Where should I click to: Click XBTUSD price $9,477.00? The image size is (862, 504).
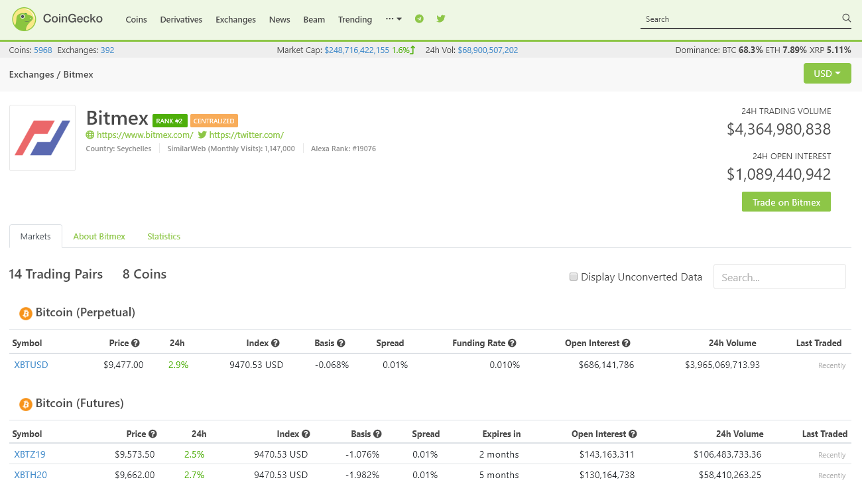[123, 365]
